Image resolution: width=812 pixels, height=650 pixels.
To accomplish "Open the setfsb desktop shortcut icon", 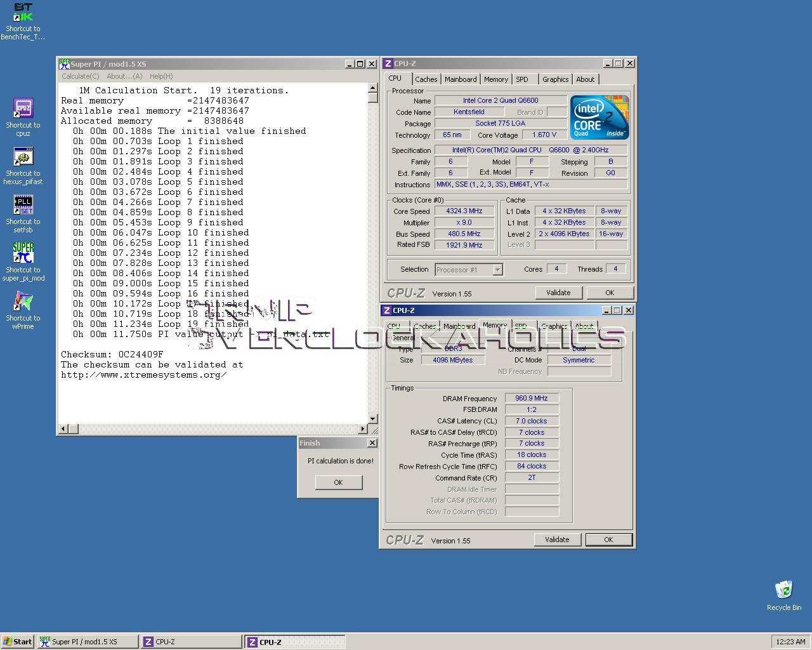I will pyautogui.click(x=23, y=205).
